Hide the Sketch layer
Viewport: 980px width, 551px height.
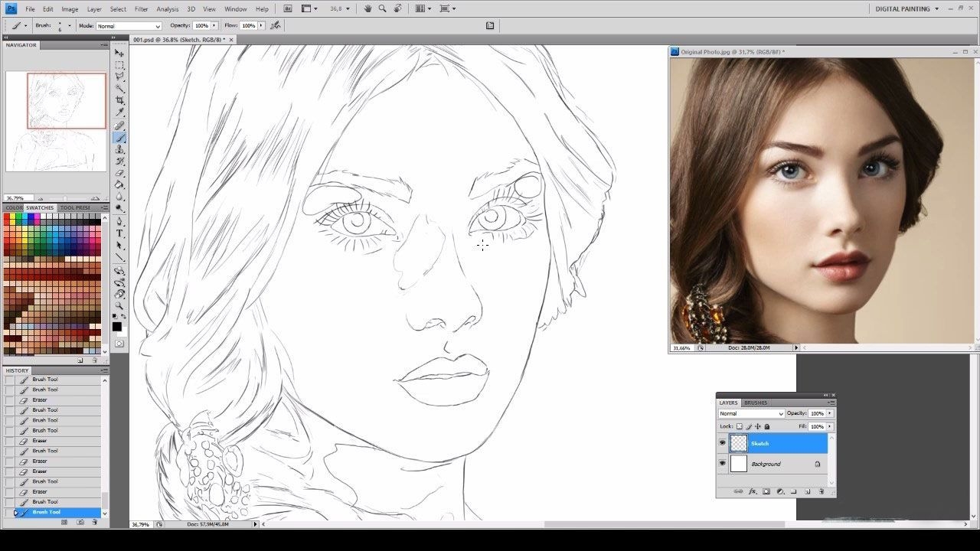pos(722,443)
